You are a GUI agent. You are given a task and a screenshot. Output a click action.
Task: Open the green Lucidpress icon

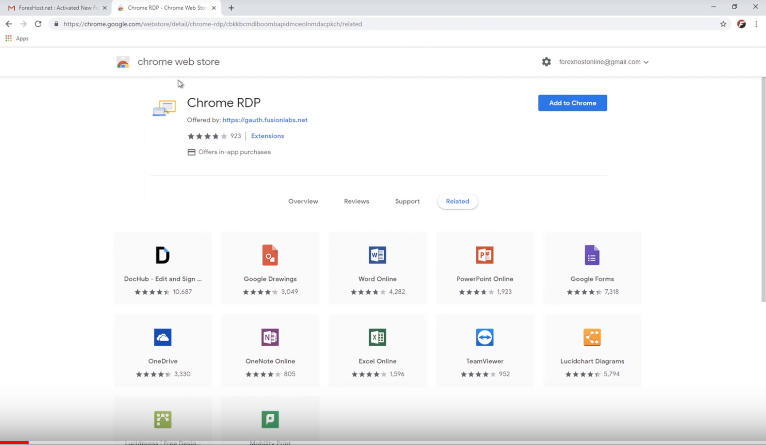click(x=163, y=419)
